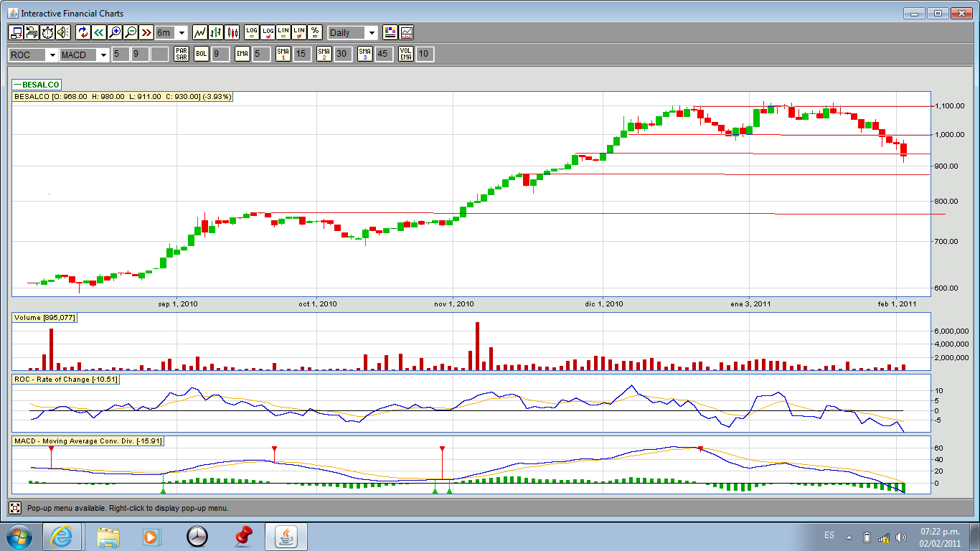Click the print chart icon

click(32, 32)
